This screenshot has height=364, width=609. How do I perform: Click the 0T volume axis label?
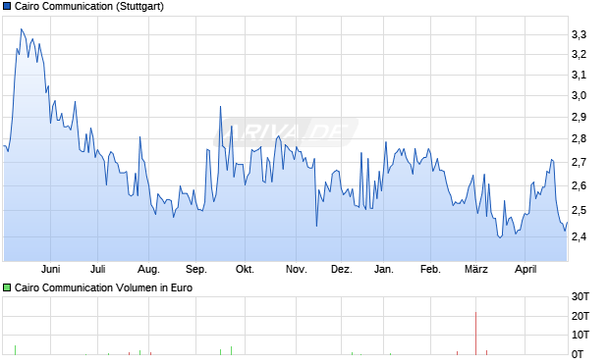578,354
